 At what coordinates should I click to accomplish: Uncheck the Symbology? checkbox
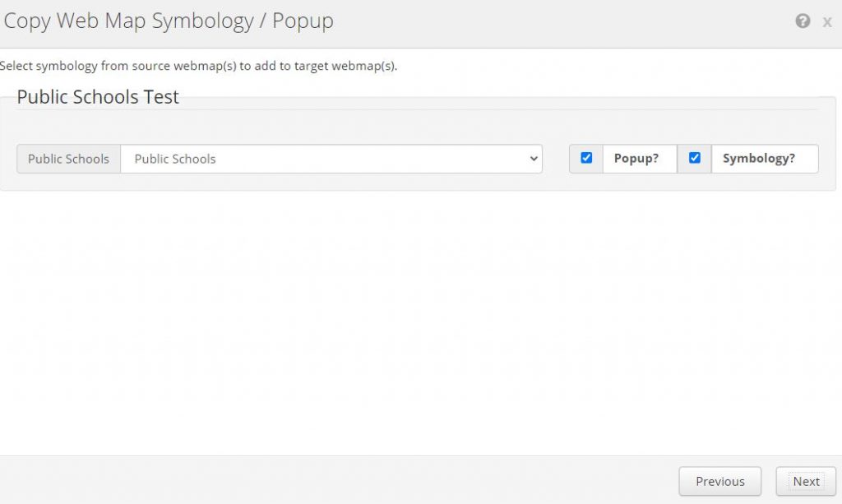click(x=695, y=158)
